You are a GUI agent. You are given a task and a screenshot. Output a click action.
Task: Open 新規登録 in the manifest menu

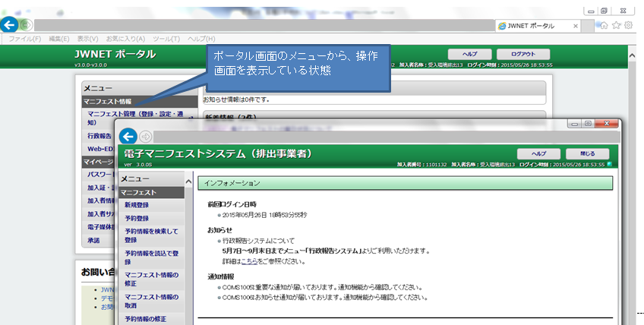[137, 205]
